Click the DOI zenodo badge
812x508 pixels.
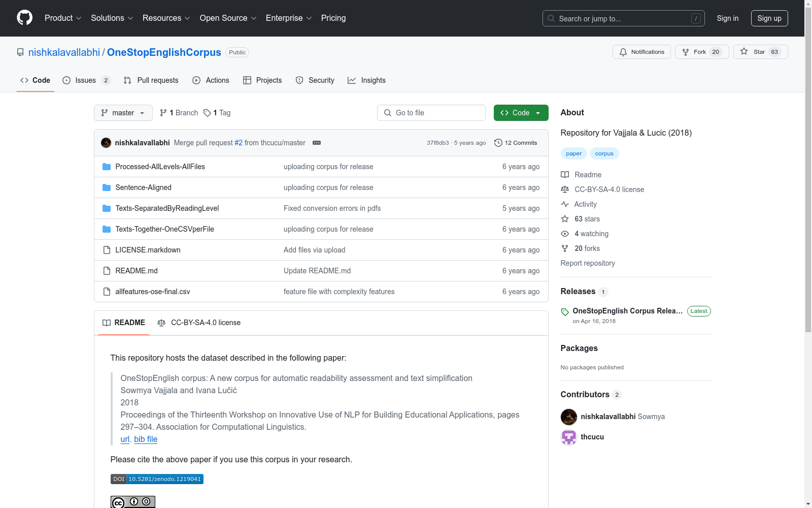pos(157,479)
